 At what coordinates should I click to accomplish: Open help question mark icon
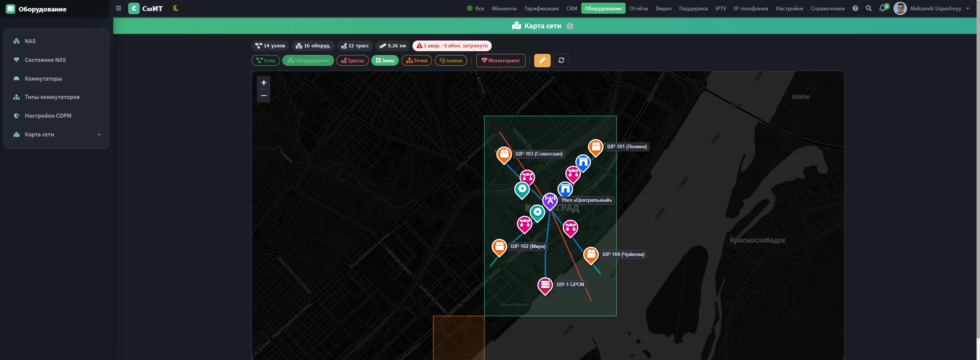[x=855, y=8]
